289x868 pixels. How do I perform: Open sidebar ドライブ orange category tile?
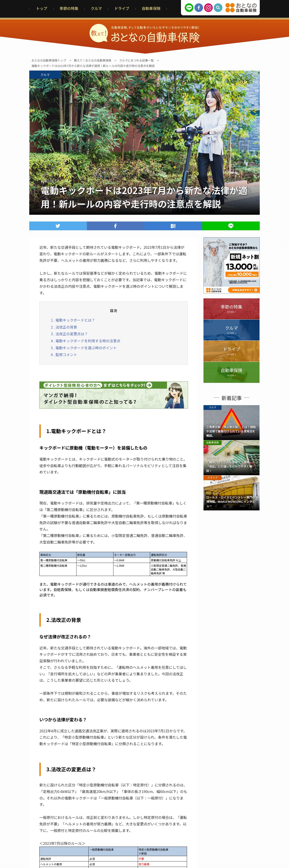[231, 351]
